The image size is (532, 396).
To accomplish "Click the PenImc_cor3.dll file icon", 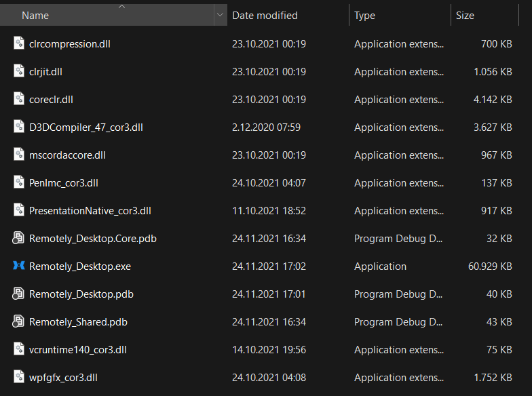I will pyautogui.click(x=19, y=182).
